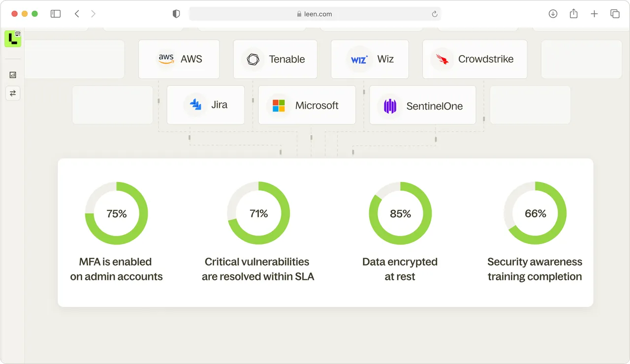Open a new tab with plus icon
The width and height of the screenshot is (630, 364).
(x=594, y=14)
